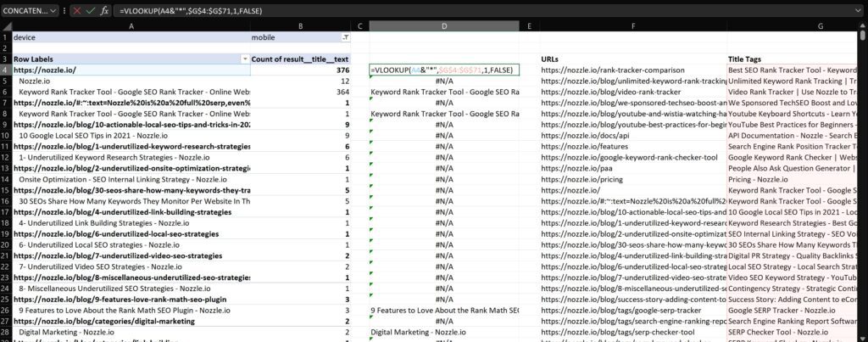Select the row 10 header
The width and height of the screenshot is (868, 342).
coord(6,135)
